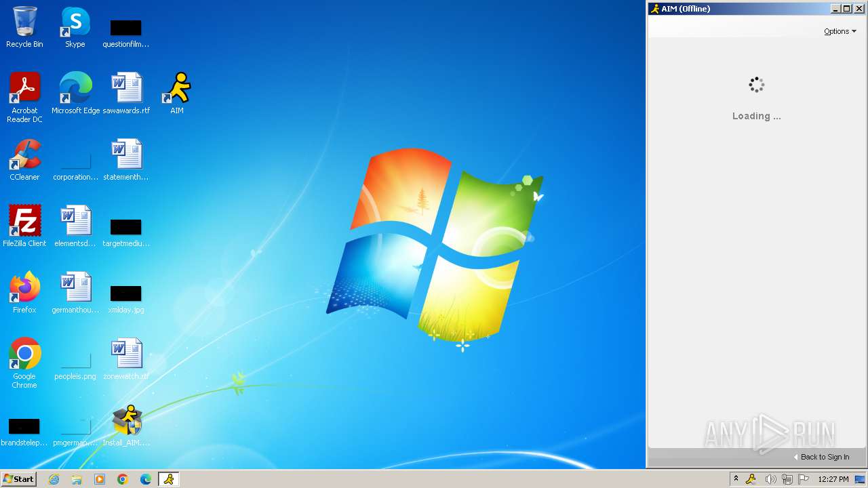Image resolution: width=868 pixels, height=488 pixels.
Task: Switch to AIM taskbar button
Action: pyautogui.click(x=169, y=479)
